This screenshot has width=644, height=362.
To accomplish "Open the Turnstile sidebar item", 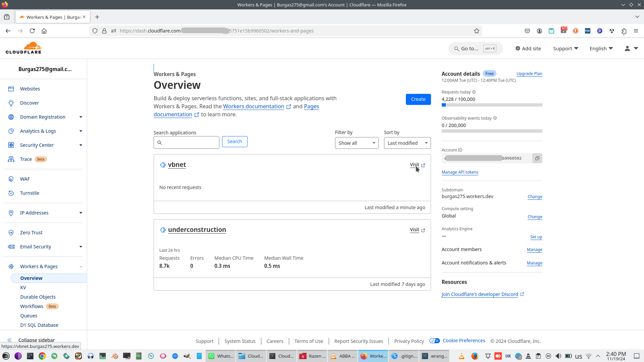I will (x=30, y=193).
